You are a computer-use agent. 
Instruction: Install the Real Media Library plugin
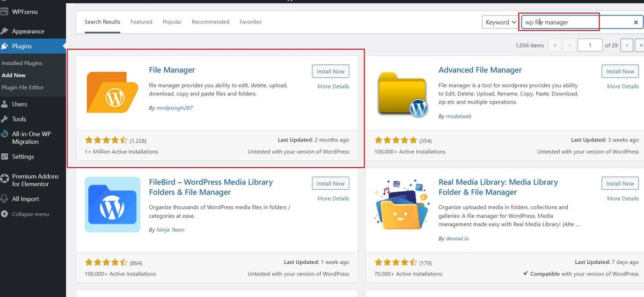620,183
